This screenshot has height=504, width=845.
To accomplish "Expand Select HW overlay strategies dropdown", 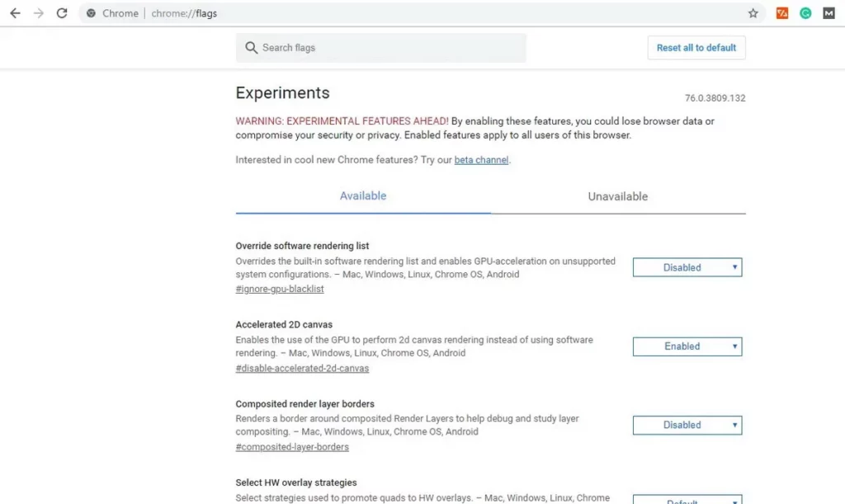I will point(687,499).
